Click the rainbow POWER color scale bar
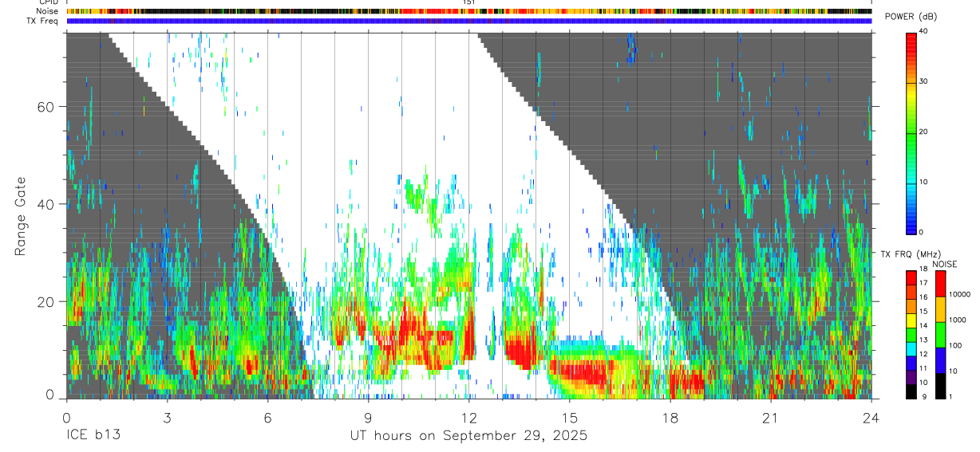 click(911, 132)
